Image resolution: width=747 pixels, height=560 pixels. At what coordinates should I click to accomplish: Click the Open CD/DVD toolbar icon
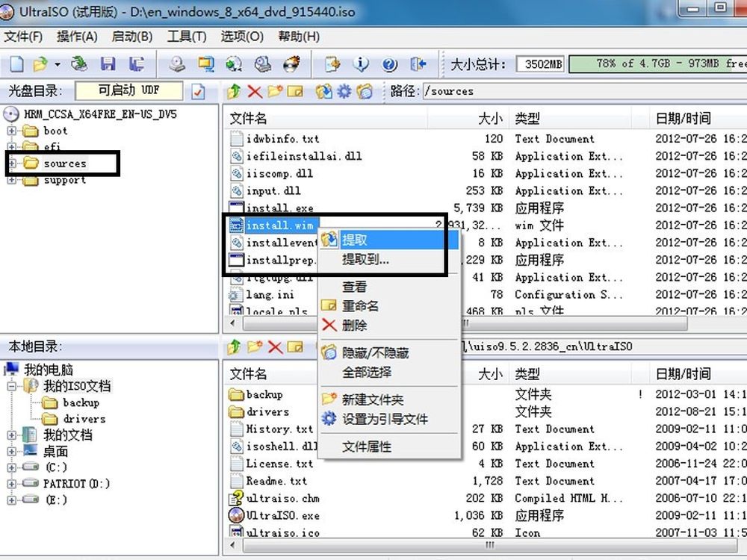point(79,63)
